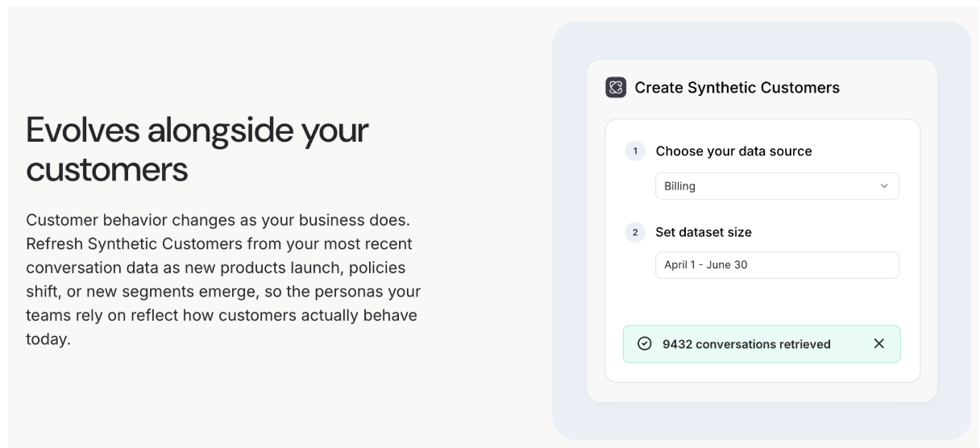980x448 pixels.
Task: Open the Billing data source dropdown
Action: [777, 186]
